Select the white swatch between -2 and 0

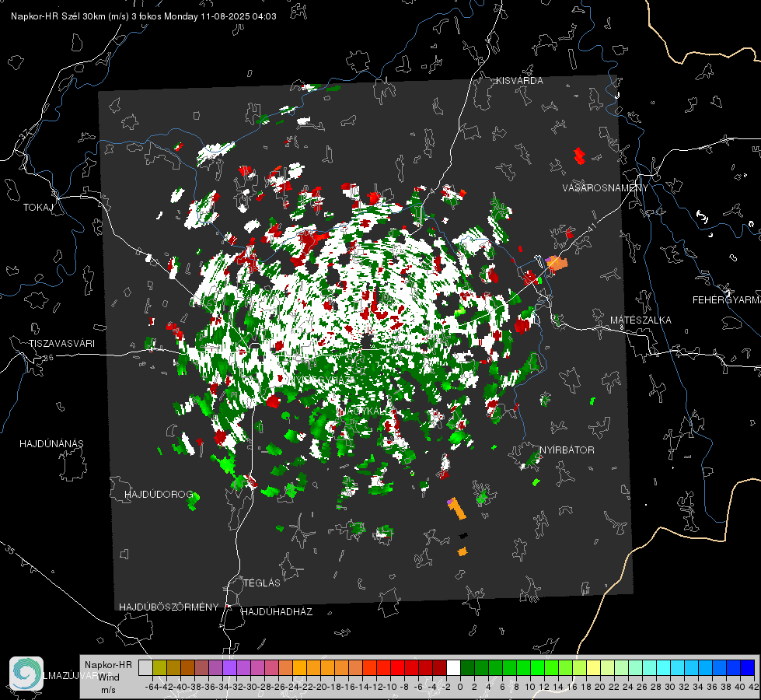click(x=453, y=668)
